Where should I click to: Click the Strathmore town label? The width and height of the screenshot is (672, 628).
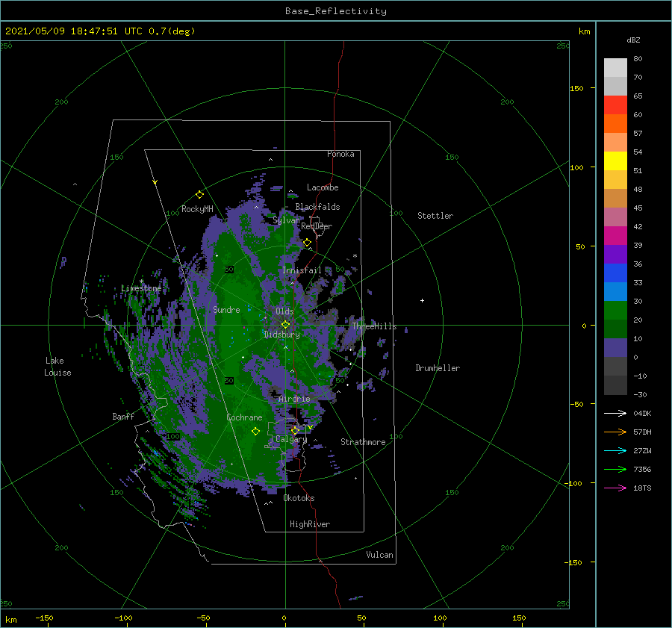pyautogui.click(x=363, y=442)
